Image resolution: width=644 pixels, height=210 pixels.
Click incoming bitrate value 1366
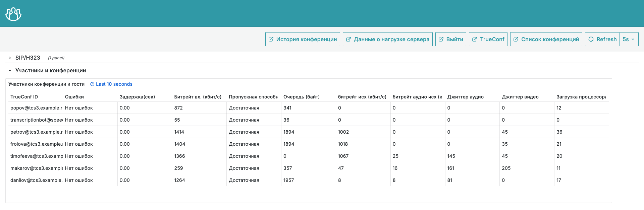(180, 156)
